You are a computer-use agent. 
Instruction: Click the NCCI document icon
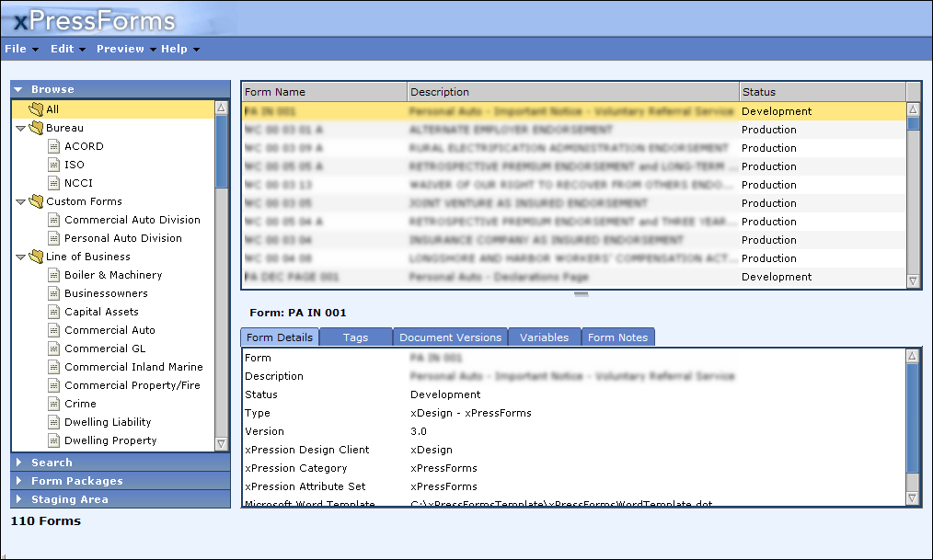point(55,183)
